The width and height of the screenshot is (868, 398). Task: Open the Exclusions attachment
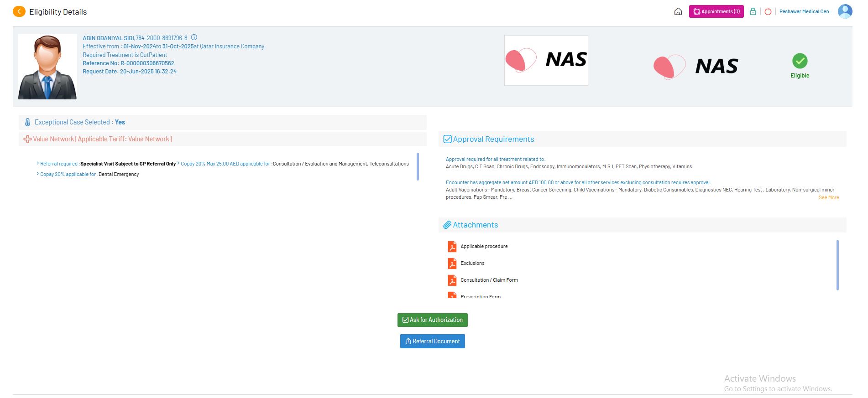pyautogui.click(x=472, y=263)
